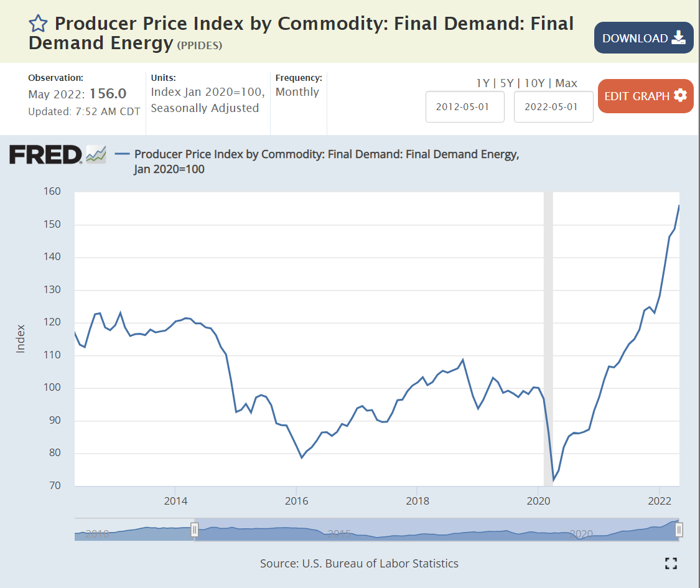Click the small chart icon beside FRED logo
This screenshot has width=700, height=588.
[96, 154]
